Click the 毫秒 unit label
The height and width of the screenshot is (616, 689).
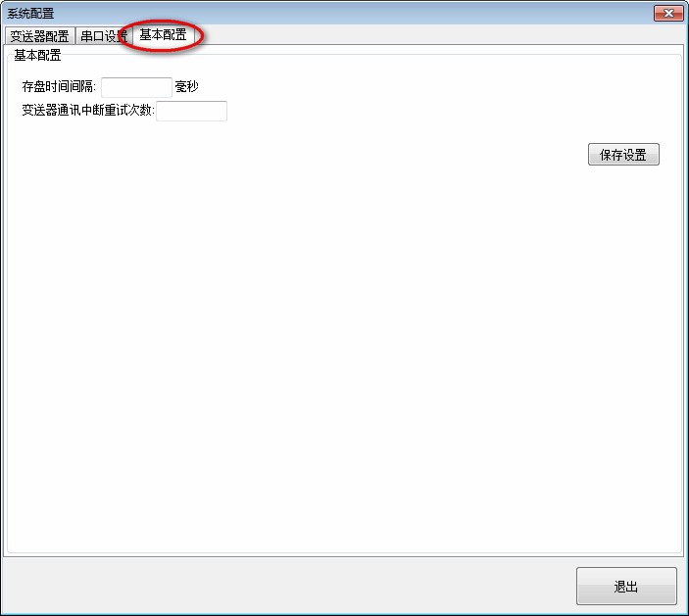pos(187,86)
